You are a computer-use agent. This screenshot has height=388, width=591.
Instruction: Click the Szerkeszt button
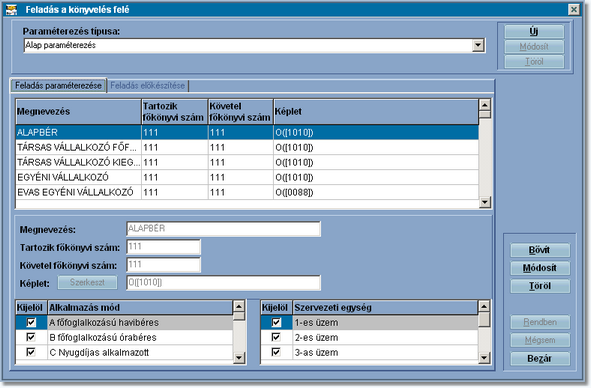pyautogui.click(x=87, y=282)
